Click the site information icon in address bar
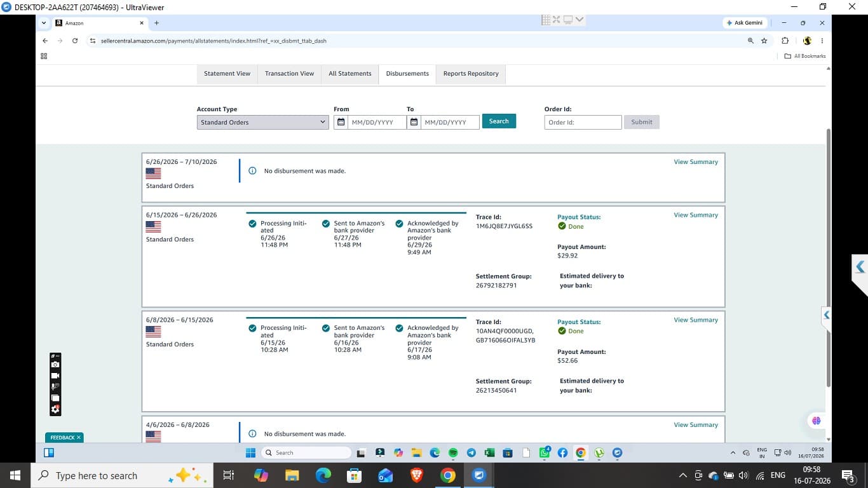Image resolution: width=868 pixels, height=488 pixels. [x=93, y=41]
